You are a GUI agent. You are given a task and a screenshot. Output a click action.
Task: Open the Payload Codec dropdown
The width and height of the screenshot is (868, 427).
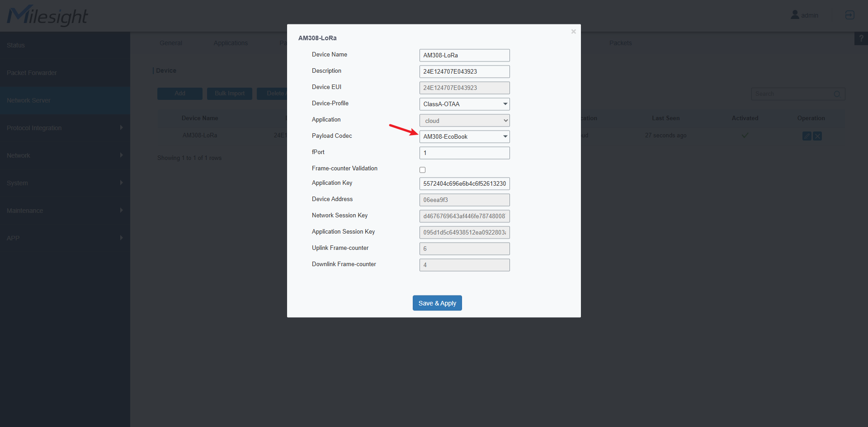pos(464,136)
